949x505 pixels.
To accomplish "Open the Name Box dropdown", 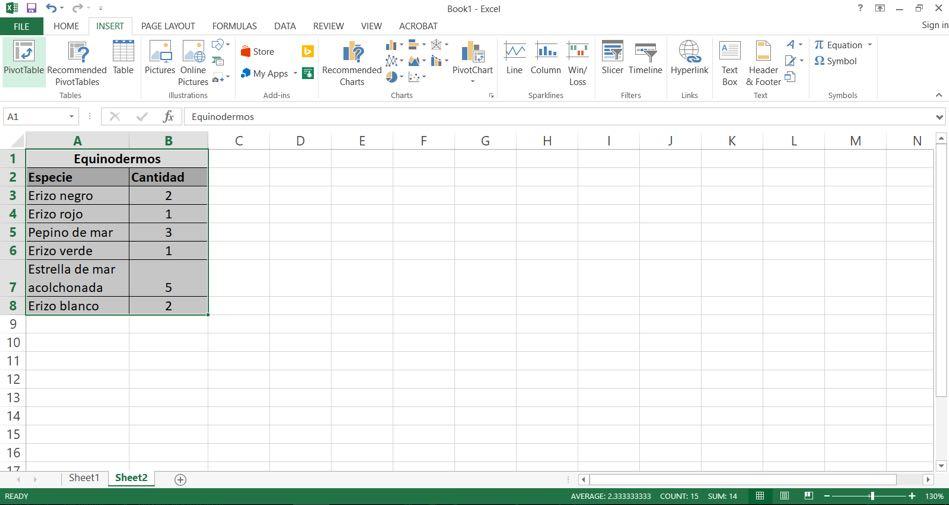I will tap(72, 116).
